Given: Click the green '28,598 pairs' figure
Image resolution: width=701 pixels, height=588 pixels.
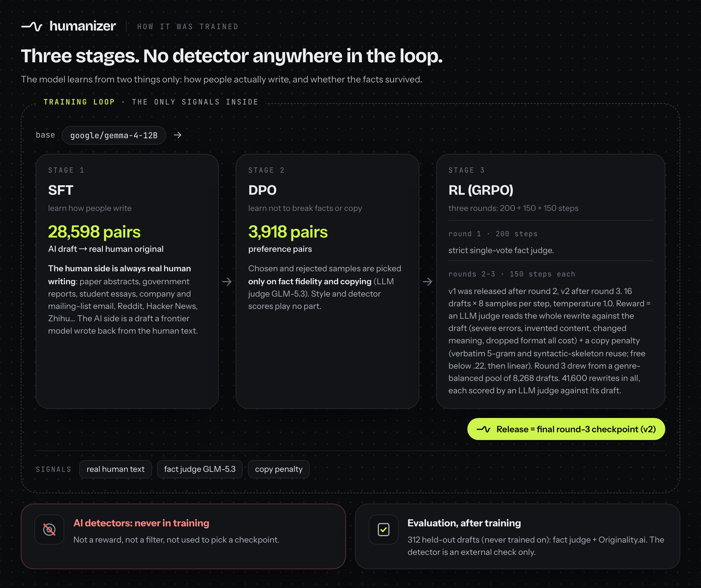Looking at the screenshot, I should (x=94, y=232).
